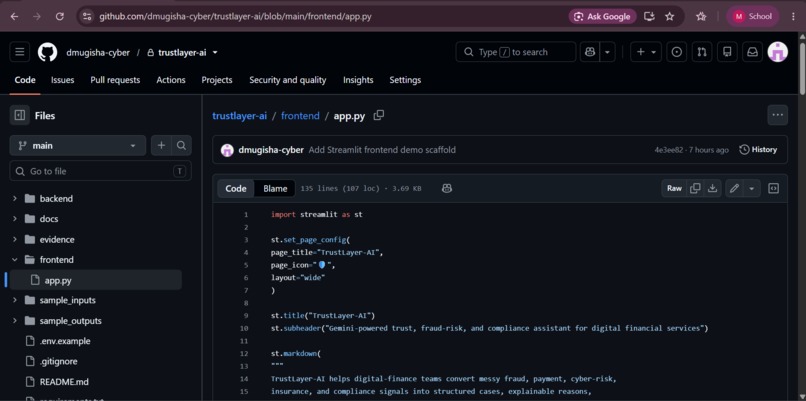Bookmark this page with the star icon

(669, 16)
